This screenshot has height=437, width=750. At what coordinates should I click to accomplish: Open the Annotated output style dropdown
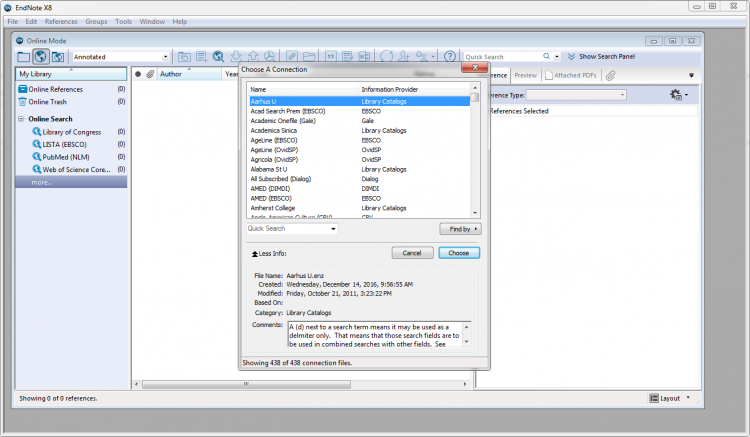point(165,57)
